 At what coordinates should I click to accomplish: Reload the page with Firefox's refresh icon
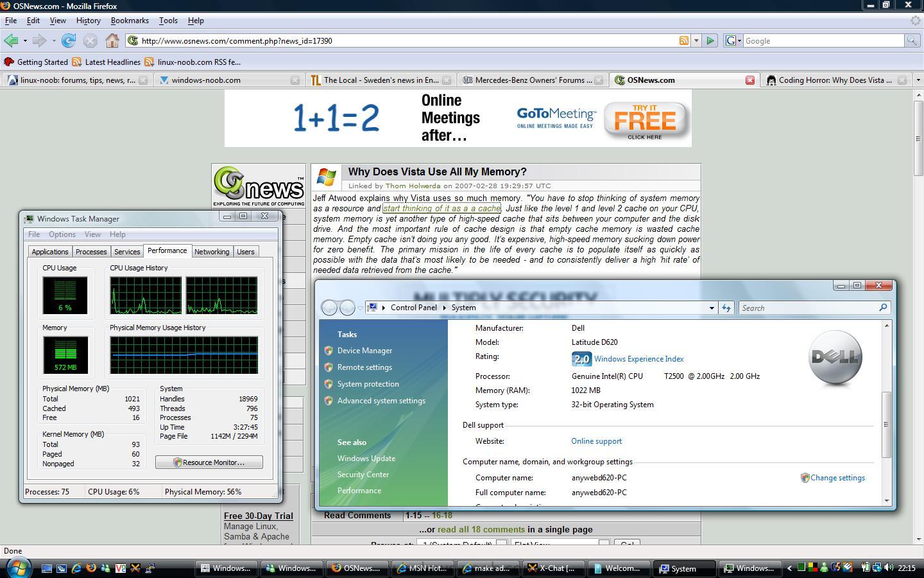(69, 40)
